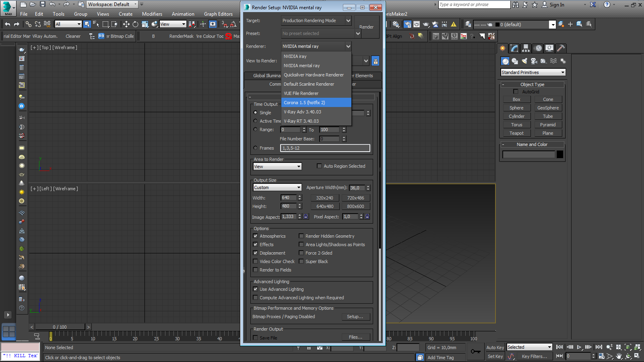644x362 pixels.
Task: Select the Frames time output radio
Action: point(255,148)
